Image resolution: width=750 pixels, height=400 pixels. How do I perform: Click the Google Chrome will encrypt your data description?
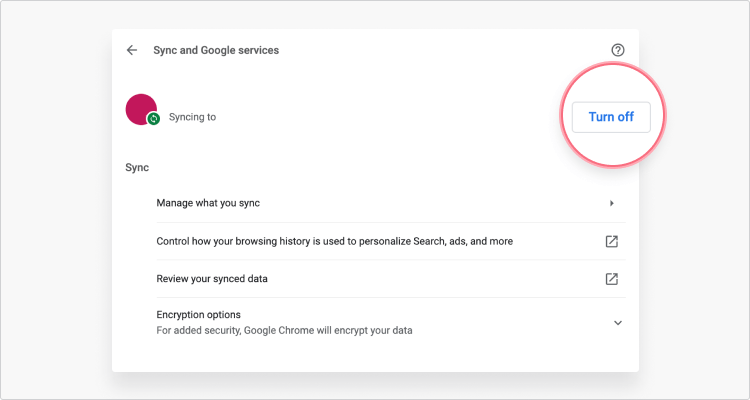click(284, 331)
